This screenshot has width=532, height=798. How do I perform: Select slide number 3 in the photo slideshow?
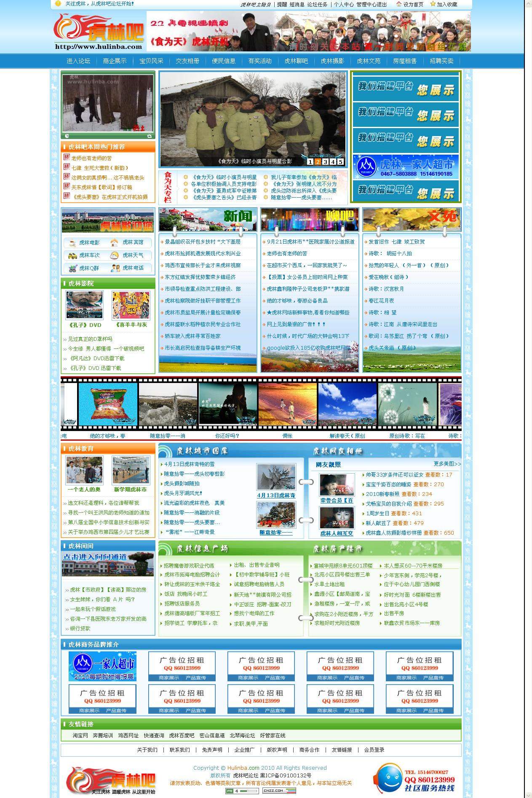326,162
